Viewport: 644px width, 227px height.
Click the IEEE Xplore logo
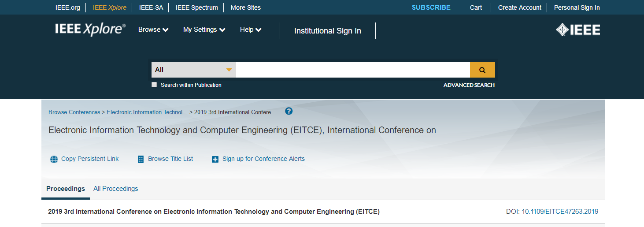point(90,30)
